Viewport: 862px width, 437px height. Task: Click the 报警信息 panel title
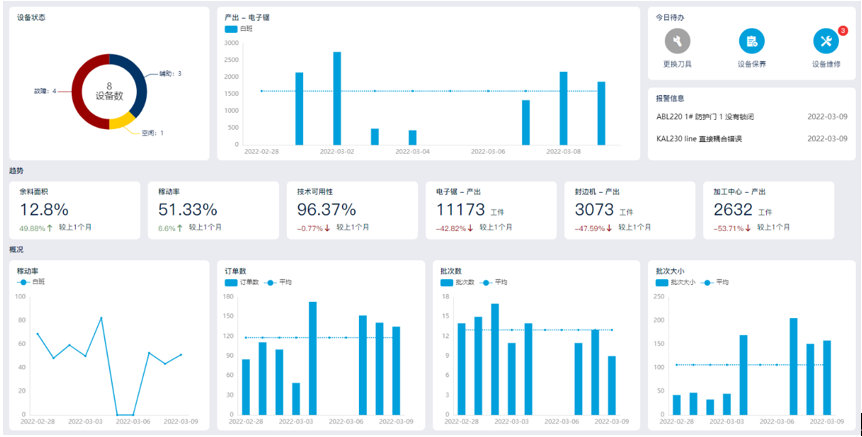670,98
